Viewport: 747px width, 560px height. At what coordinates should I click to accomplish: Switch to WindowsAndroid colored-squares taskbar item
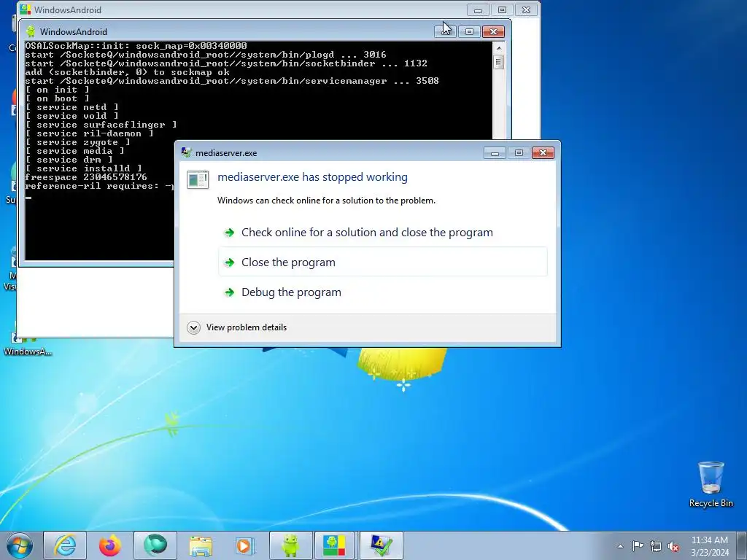coord(334,545)
